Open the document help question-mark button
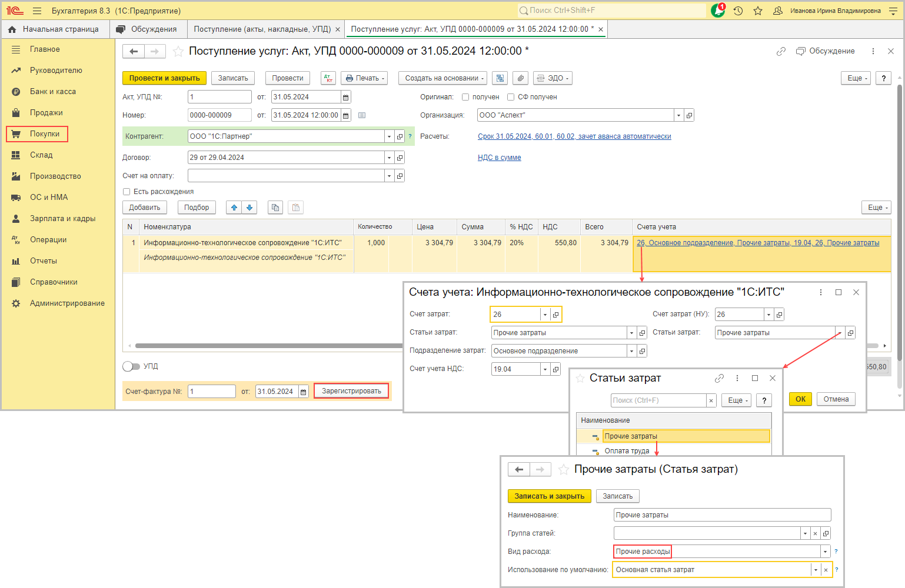This screenshot has width=905, height=588. click(884, 78)
